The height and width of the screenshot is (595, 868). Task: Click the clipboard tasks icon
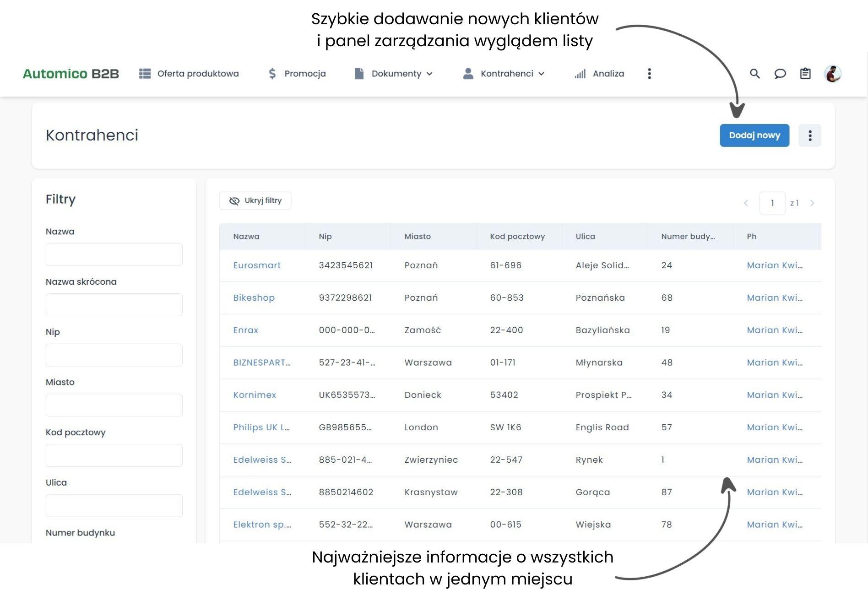tap(805, 74)
